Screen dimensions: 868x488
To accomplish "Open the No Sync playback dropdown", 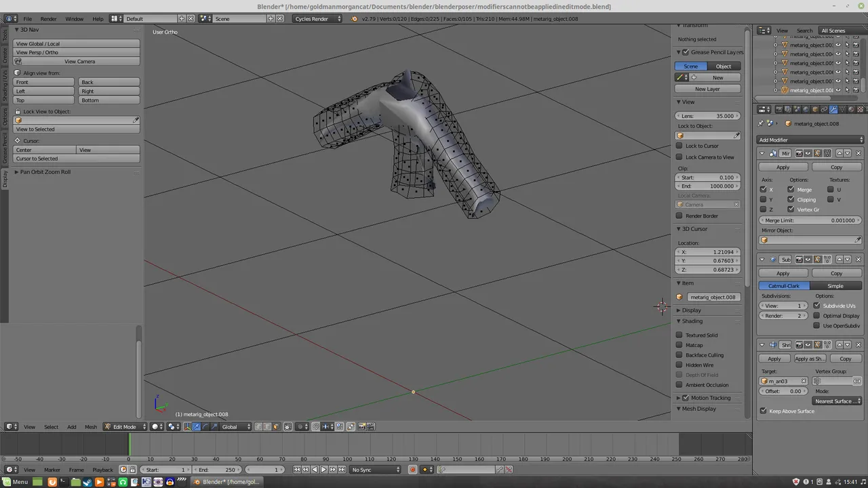I will [x=376, y=470].
